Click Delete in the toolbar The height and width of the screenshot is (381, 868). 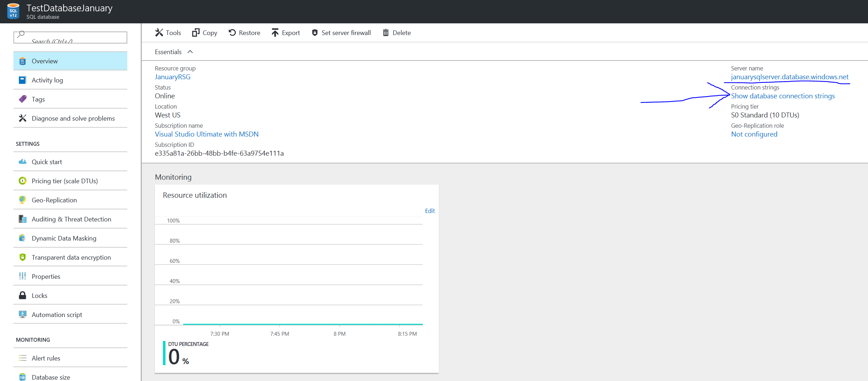(x=397, y=33)
